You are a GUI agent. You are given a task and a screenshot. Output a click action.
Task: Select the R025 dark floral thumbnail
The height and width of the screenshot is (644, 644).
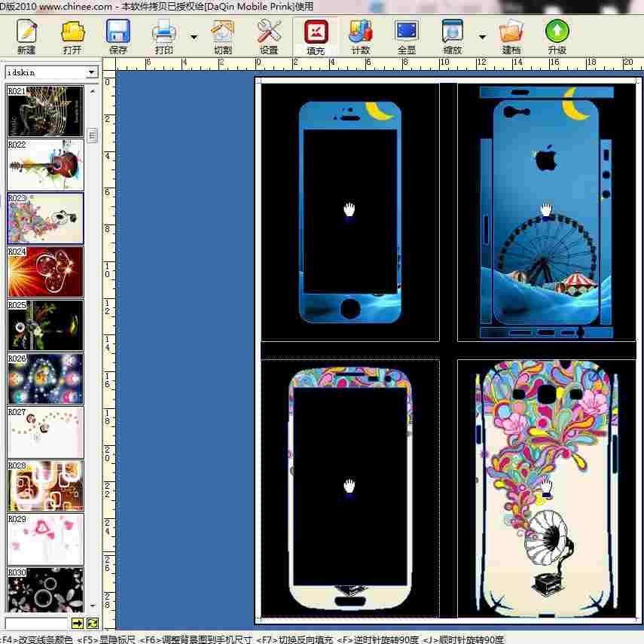45,325
